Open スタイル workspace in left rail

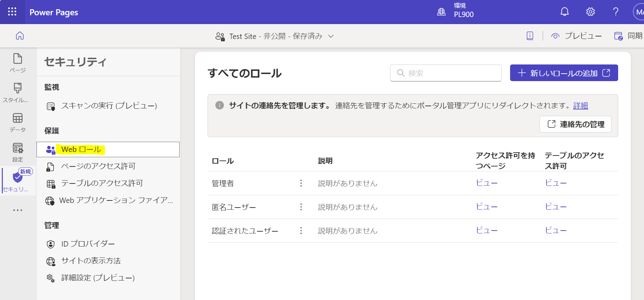[x=18, y=93]
